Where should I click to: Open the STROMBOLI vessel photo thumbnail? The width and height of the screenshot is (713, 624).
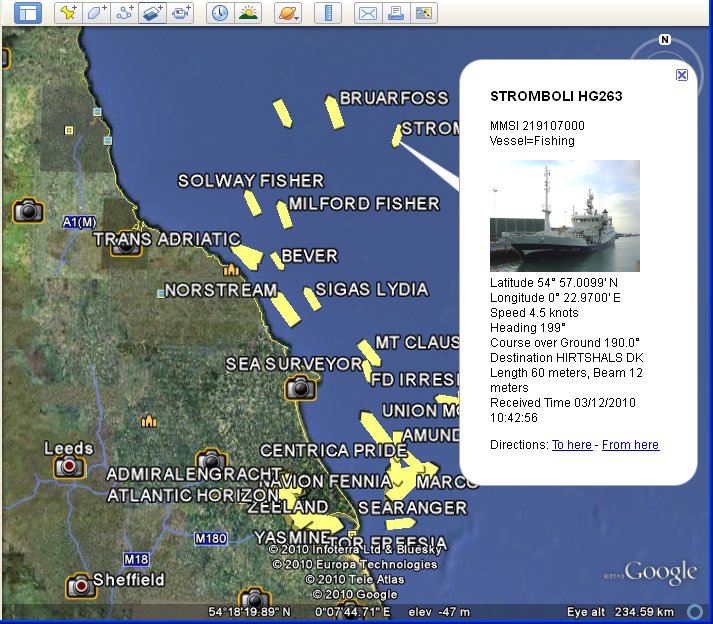(565, 216)
